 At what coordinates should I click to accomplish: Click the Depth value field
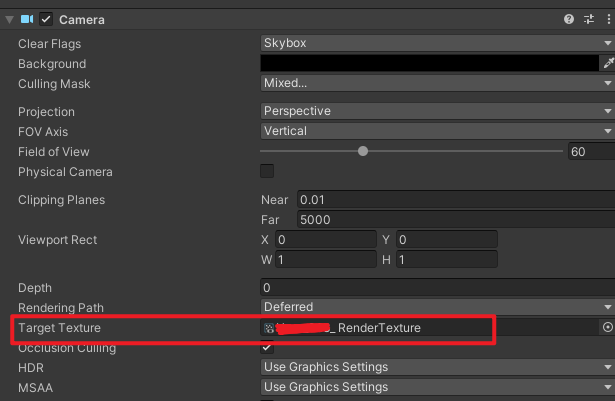coord(438,288)
